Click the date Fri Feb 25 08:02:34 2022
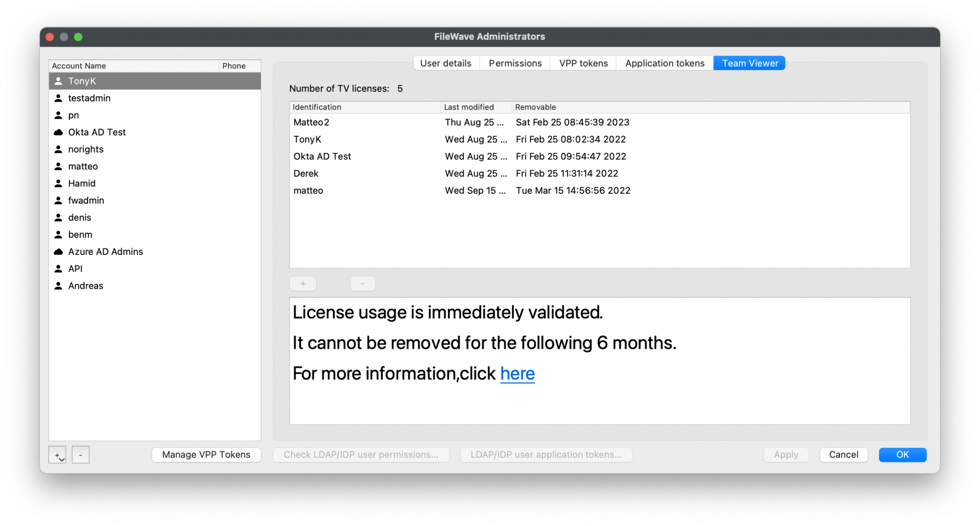The width and height of the screenshot is (980, 526). point(570,139)
